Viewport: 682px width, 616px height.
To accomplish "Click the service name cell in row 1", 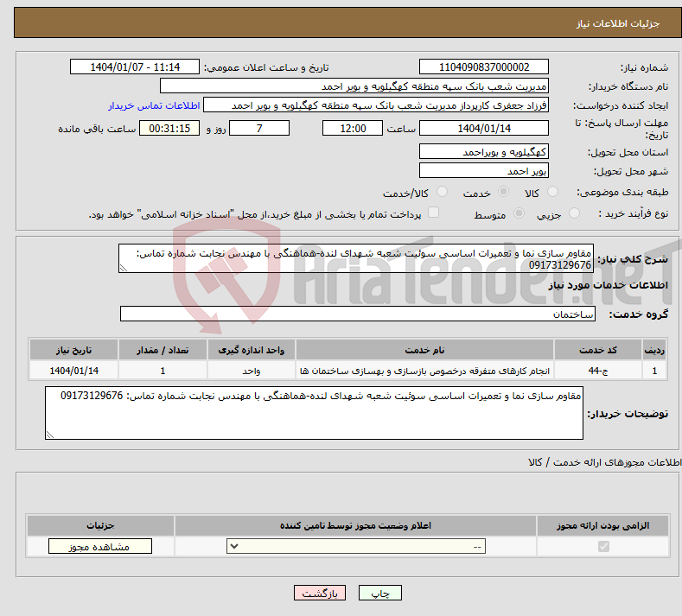I will [x=424, y=371].
